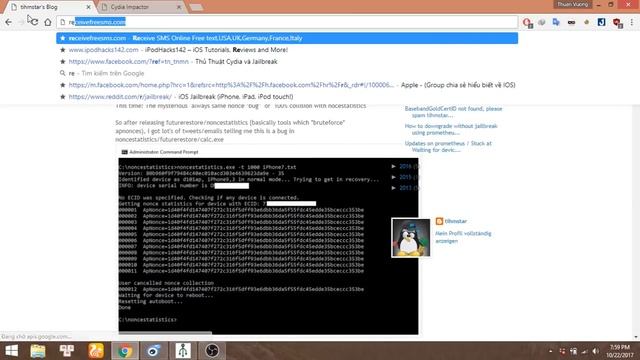Reload the current page
Viewport: 640px width, 360px height.
coord(34,22)
